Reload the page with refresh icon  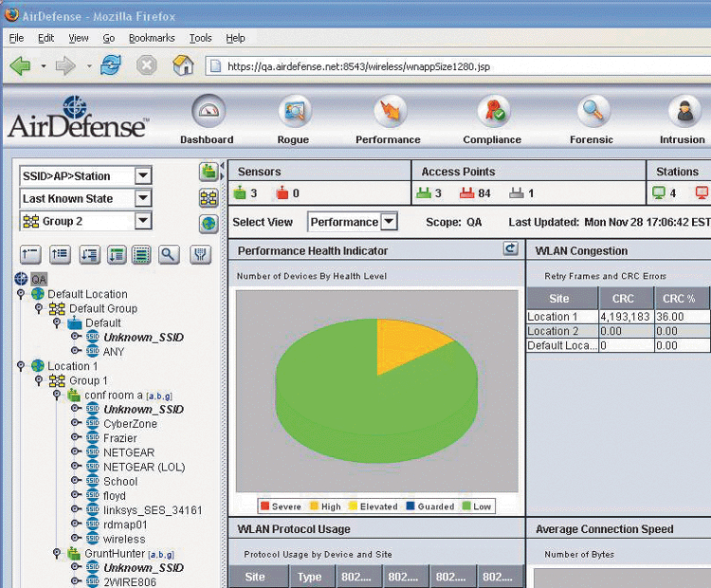[x=111, y=65]
